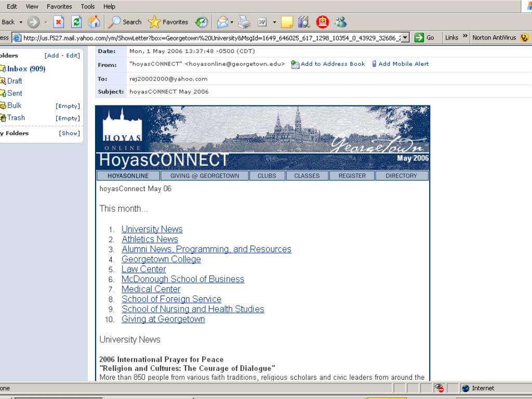The width and height of the screenshot is (532, 399).
Task: Open the Law Center link
Action: pyautogui.click(x=144, y=270)
